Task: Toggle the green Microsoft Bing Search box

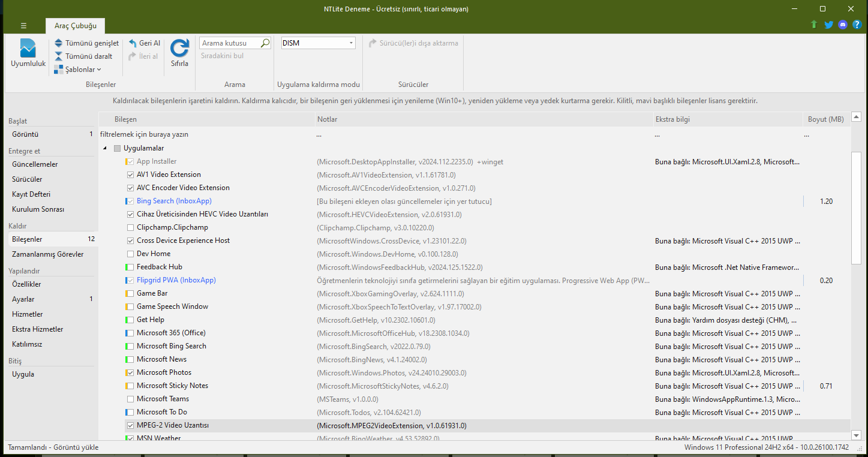Action: [x=130, y=346]
